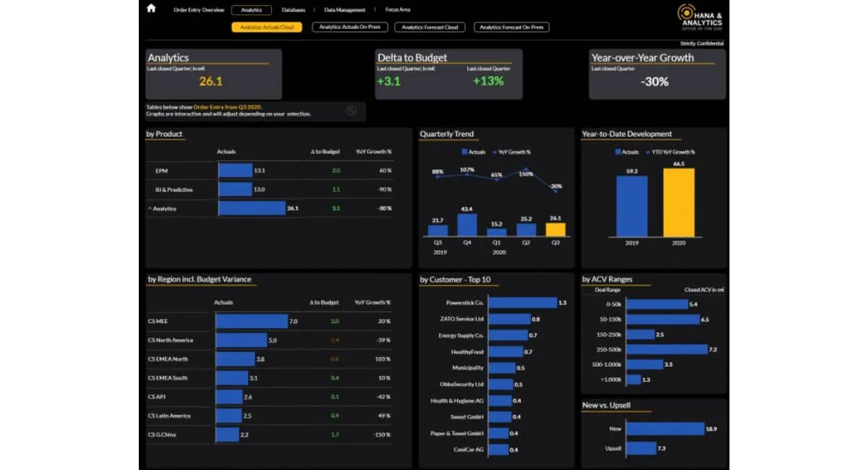Select the Analytics item in the navigation bar
The height and width of the screenshot is (470, 868).
[x=251, y=9]
